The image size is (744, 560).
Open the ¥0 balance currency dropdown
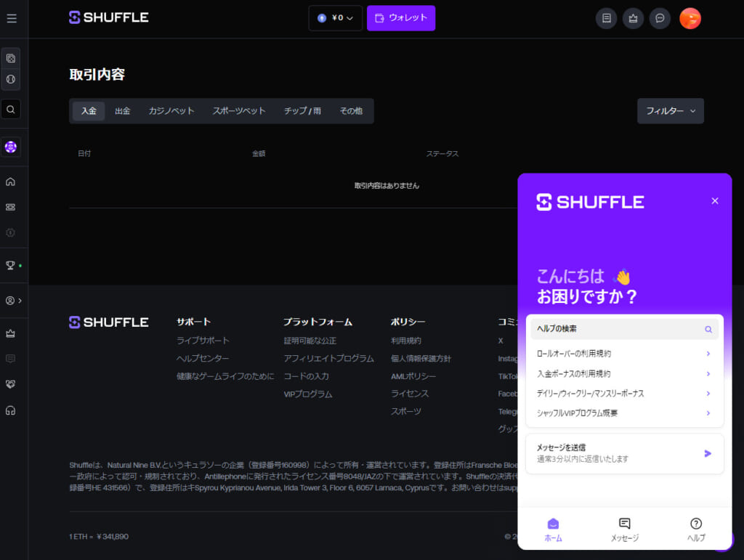coord(336,18)
